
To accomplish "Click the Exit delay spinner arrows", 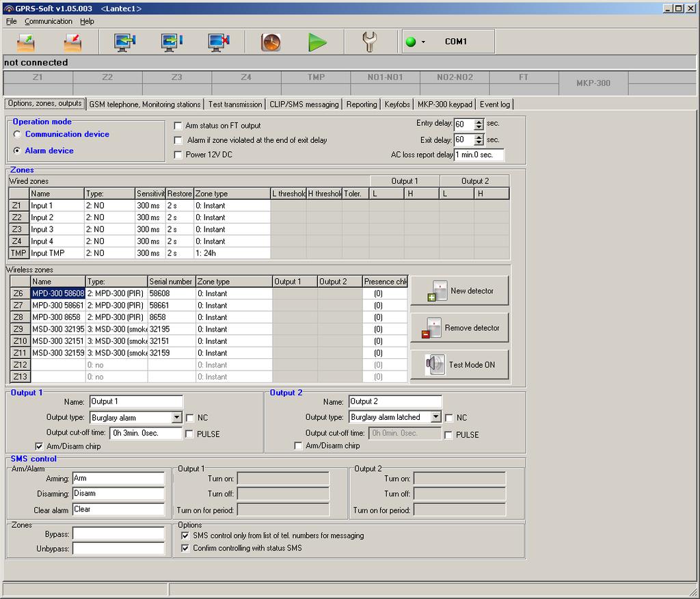I will (479, 139).
